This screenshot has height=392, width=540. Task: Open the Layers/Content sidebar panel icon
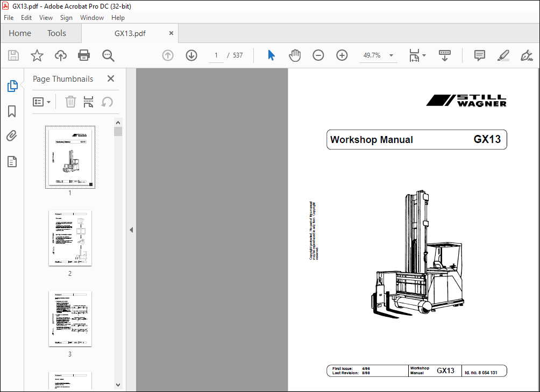pyautogui.click(x=12, y=161)
